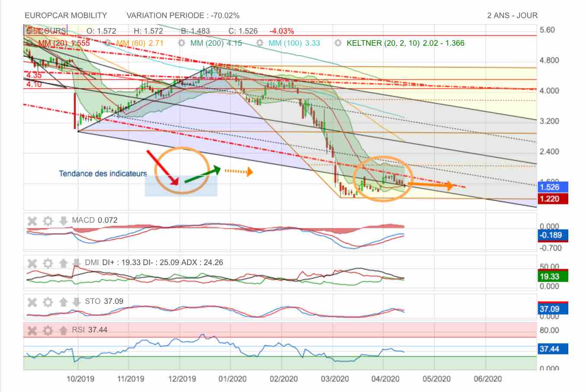The image size is (586, 392).
Task: Move the MACD panel down
Action: [x=63, y=221]
